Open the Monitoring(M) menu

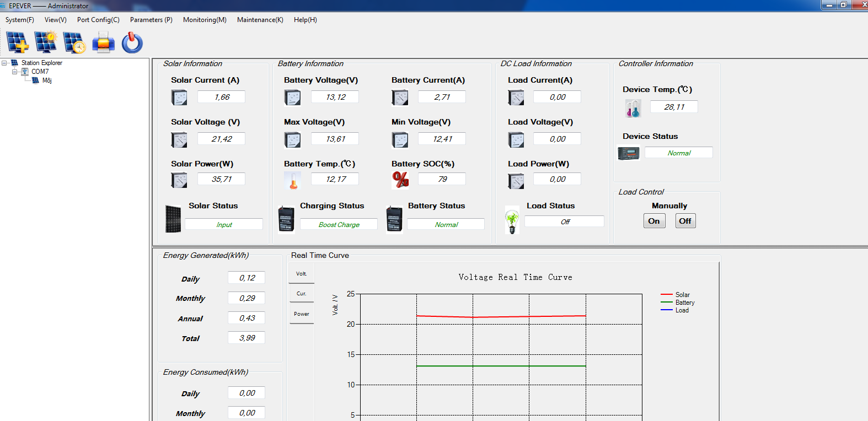[x=205, y=20]
